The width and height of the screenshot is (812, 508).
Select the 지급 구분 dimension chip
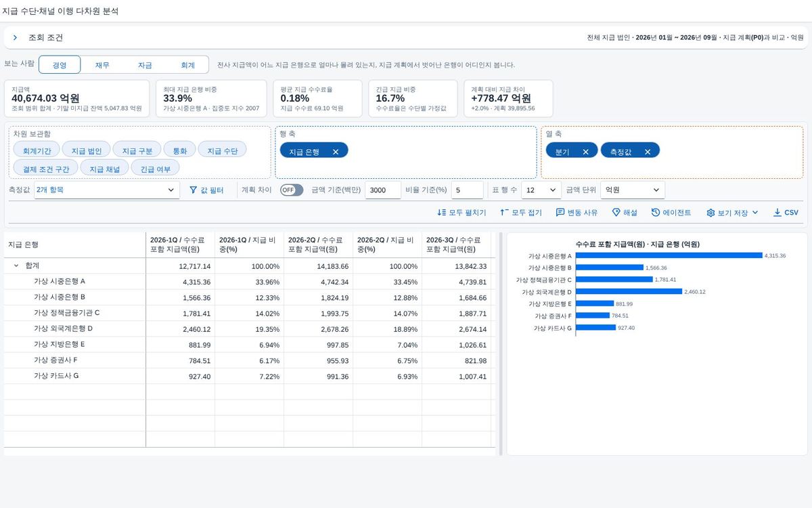click(x=137, y=150)
